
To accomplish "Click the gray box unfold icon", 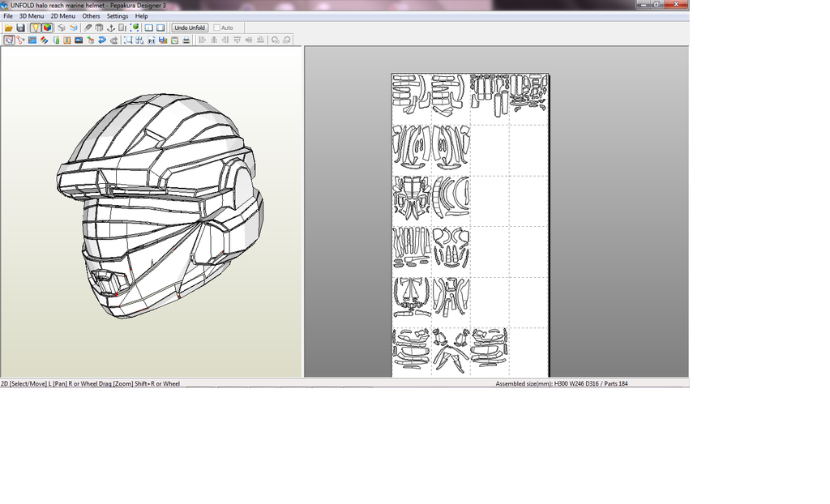I will (x=99, y=28).
